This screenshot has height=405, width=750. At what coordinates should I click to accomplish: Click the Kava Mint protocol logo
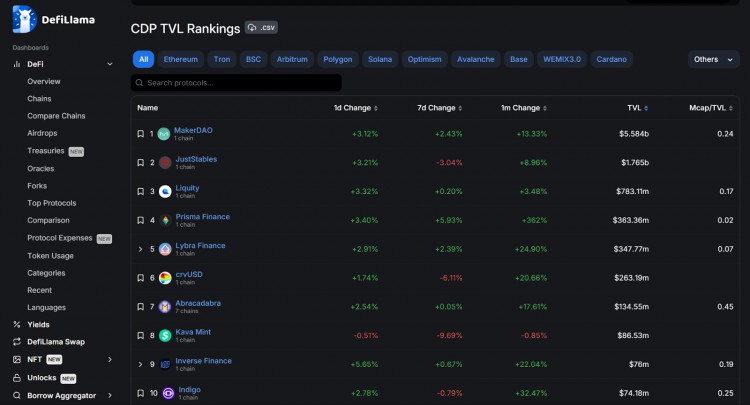165,336
